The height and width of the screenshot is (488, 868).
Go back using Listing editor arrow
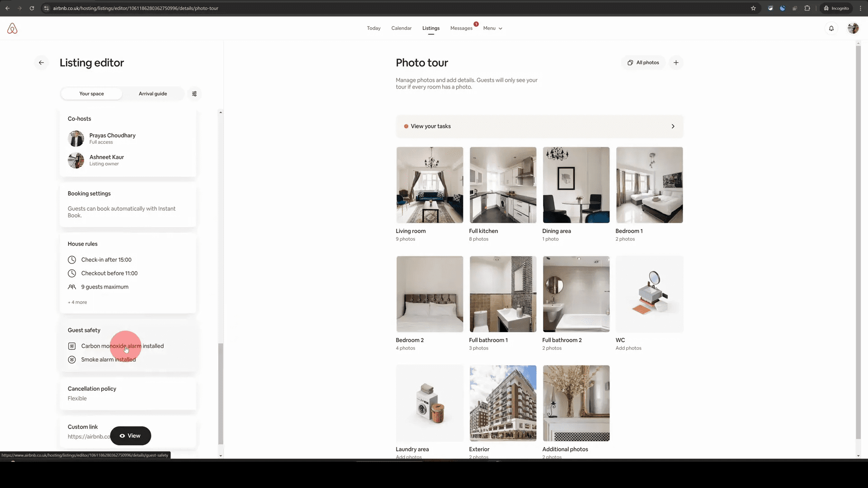coord(41,63)
